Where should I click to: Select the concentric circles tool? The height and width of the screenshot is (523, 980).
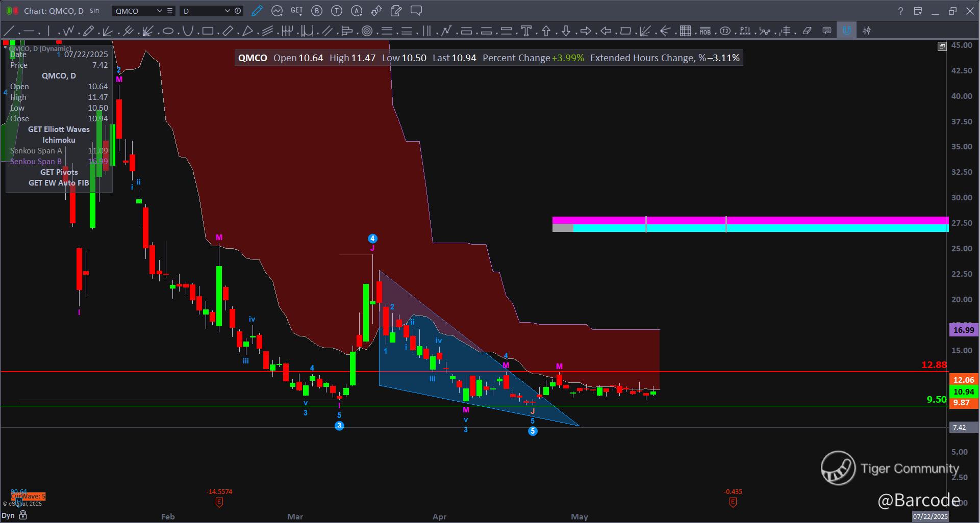pyautogui.click(x=367, y=31)
